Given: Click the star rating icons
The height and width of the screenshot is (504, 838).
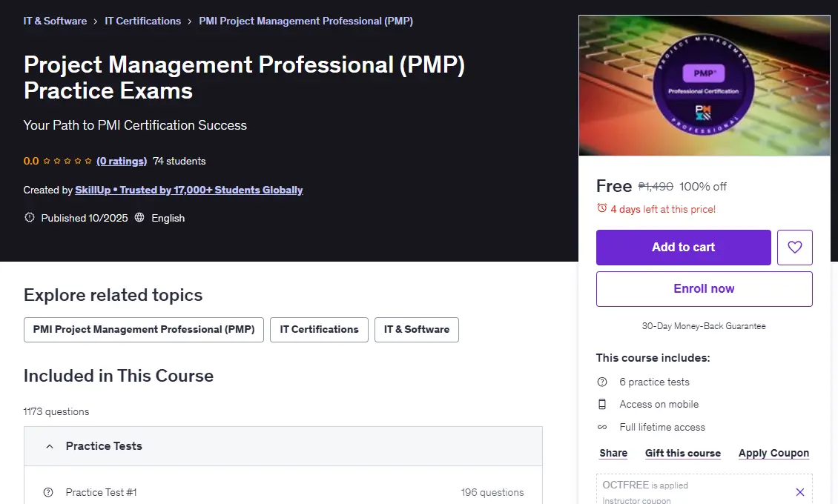Looking at the screenshot, I should pos(67,161).
